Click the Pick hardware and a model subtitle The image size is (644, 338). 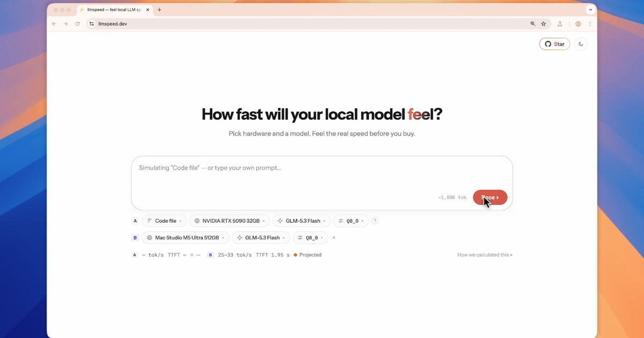tap(322, 134)
